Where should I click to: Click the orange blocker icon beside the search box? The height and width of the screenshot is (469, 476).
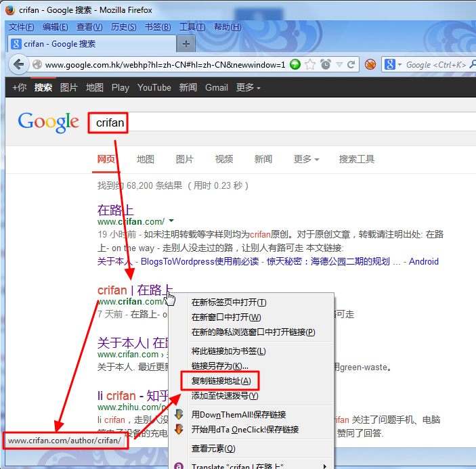370,64
